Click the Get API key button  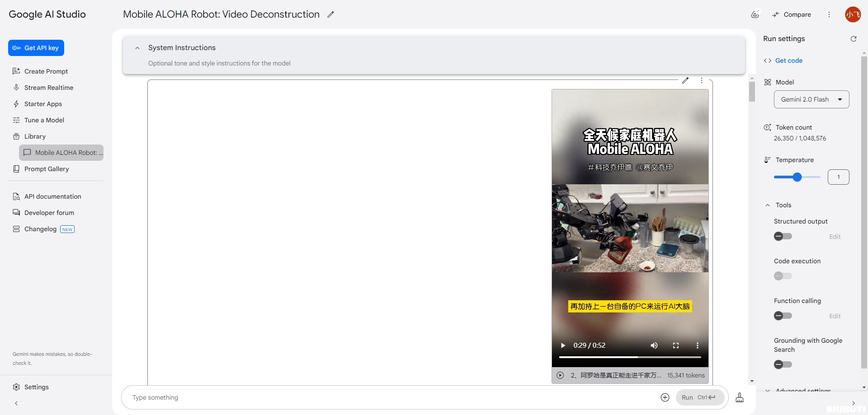click(36, 48)
